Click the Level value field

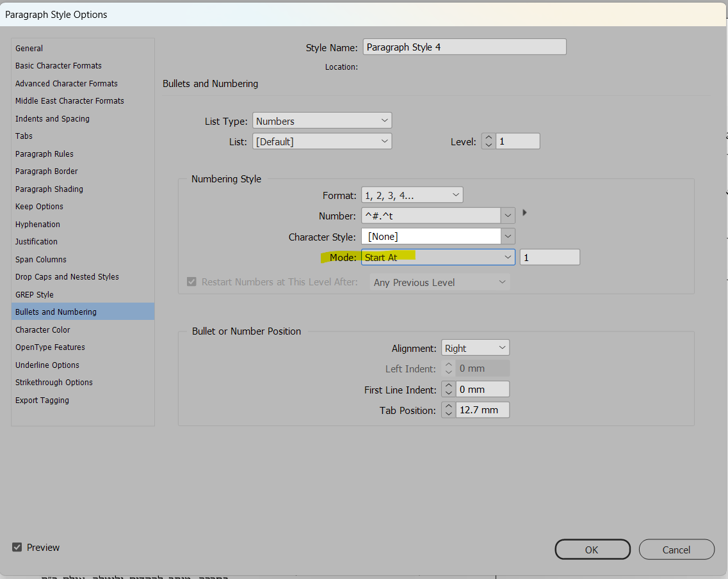pos(517,141)
